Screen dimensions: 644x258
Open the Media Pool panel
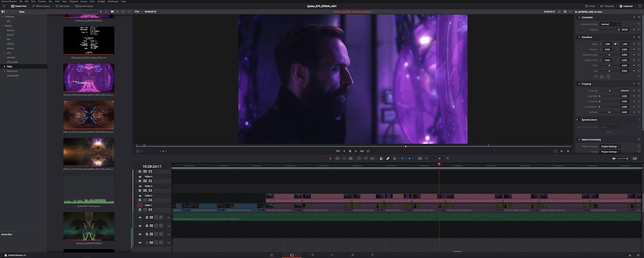tap(19, 6)
